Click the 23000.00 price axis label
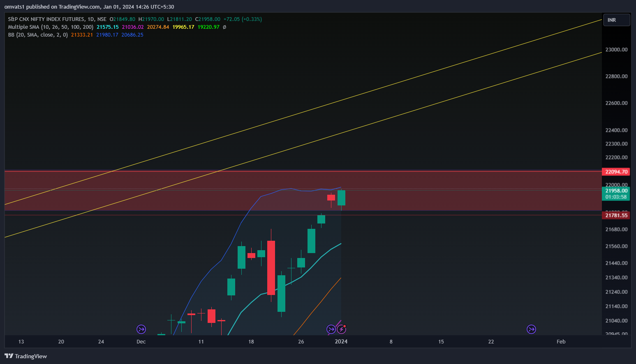 tap(616, 49)
